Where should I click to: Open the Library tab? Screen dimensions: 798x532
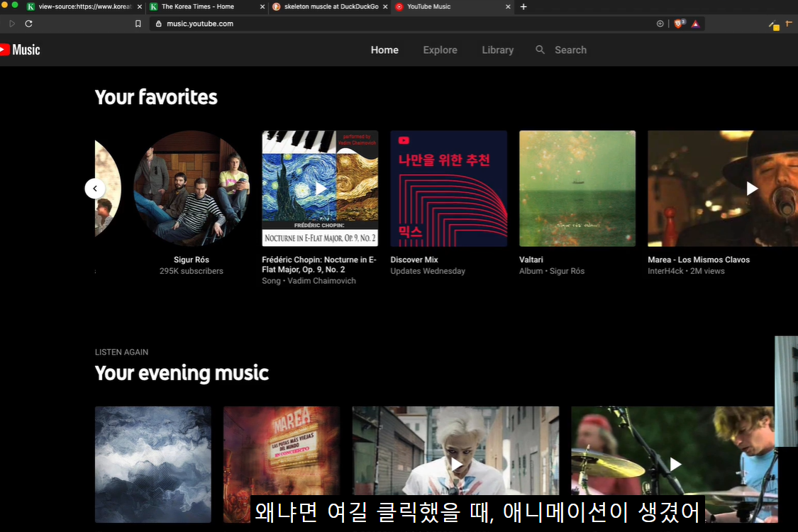pyautogui.click(x=497, y=50)
